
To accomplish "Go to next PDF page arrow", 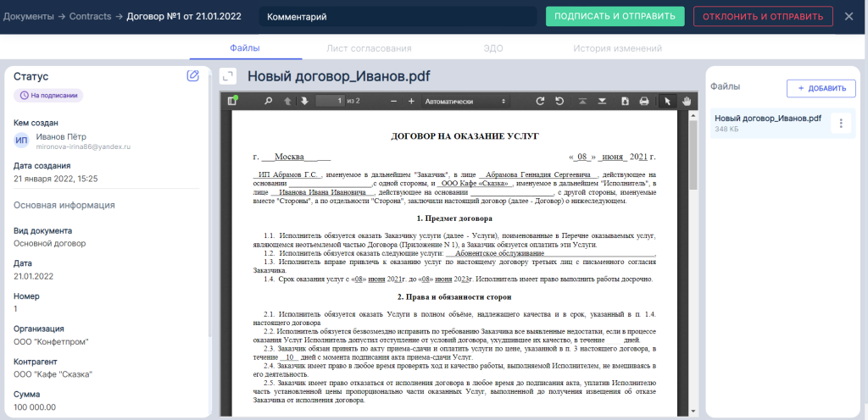I will (x=304, y=101).
